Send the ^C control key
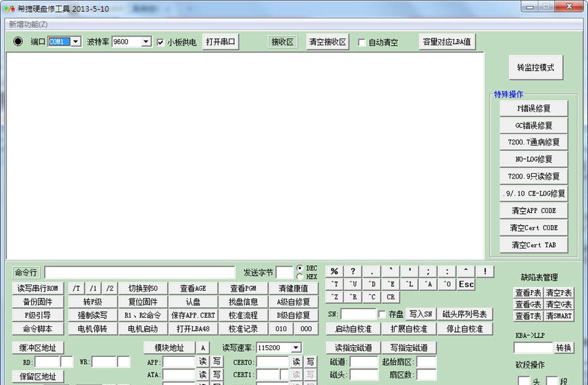Screen dimensions: 588x385 point(372,297)
